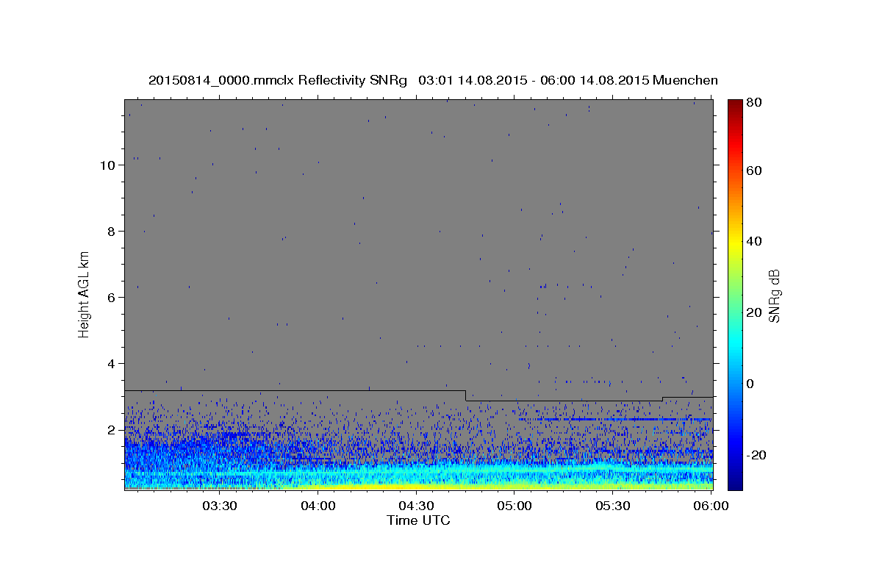
Task: Click the height tick label 4
Action: [112, 363]
